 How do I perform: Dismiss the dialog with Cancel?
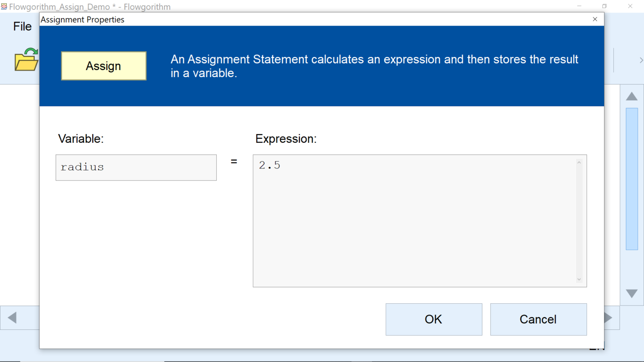[538, 319]
